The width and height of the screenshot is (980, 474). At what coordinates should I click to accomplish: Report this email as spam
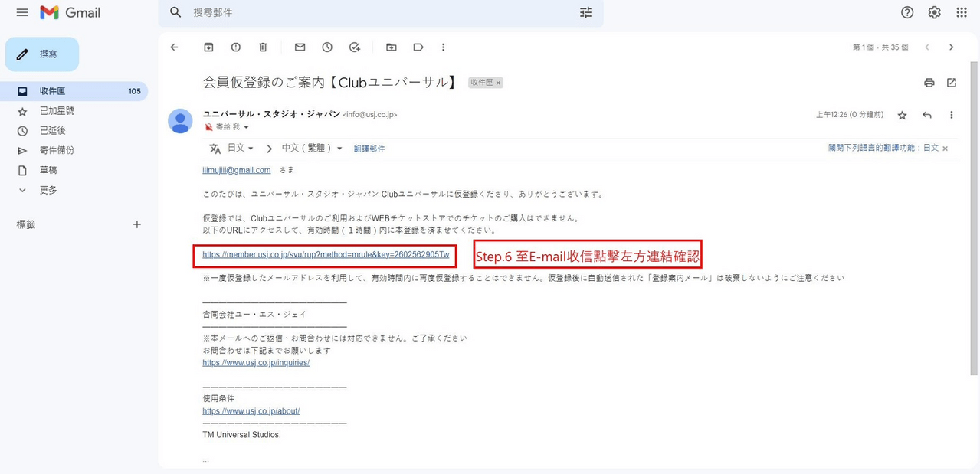pyautogui.click(x=236, y=47)
